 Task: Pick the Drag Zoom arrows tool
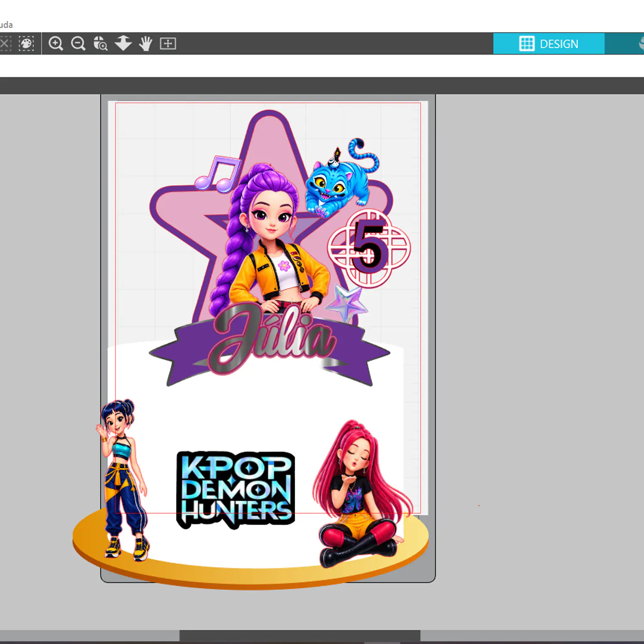(x=123, y=43)
